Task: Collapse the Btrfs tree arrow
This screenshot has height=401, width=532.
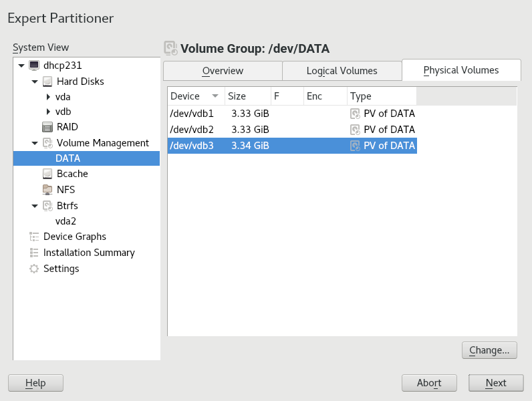Action: tap(35, 206)
